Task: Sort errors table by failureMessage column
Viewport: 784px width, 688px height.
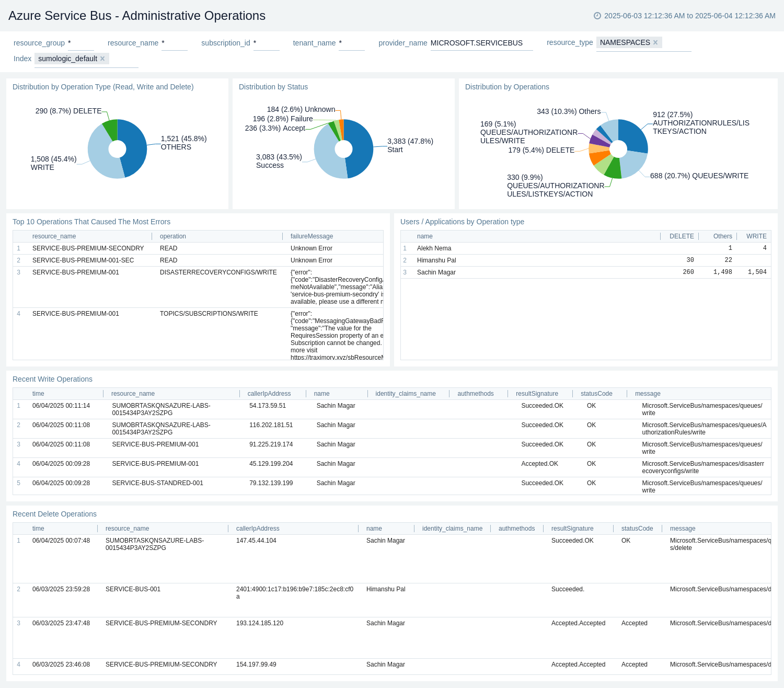Action: pyautogui.click(x=312, y=236)
